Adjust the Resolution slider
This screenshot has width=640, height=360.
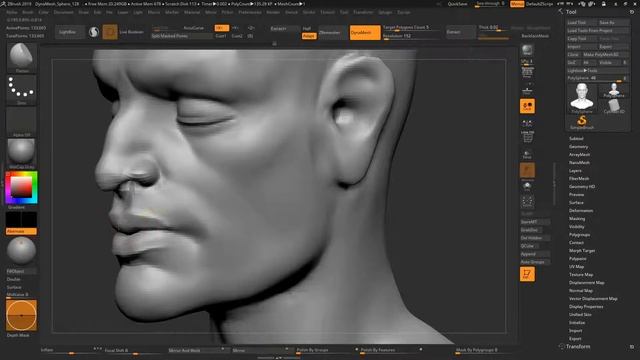411,36
